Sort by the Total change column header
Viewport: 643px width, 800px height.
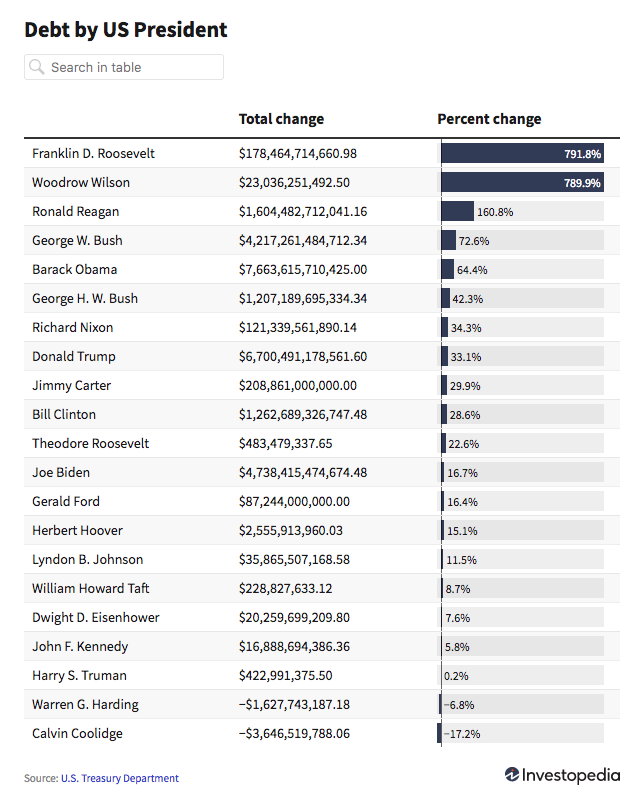pos(281,119)
